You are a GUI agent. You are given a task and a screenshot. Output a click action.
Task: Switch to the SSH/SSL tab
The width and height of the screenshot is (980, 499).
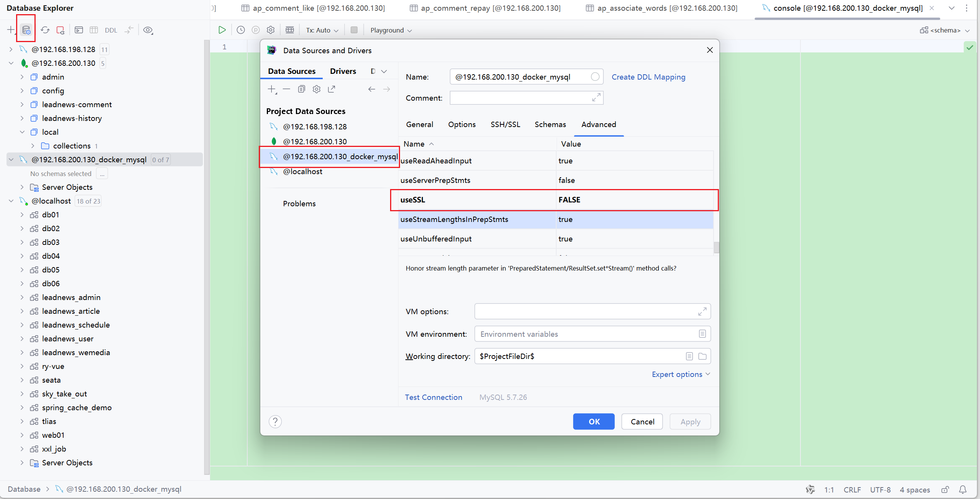[x=505, y=124]
